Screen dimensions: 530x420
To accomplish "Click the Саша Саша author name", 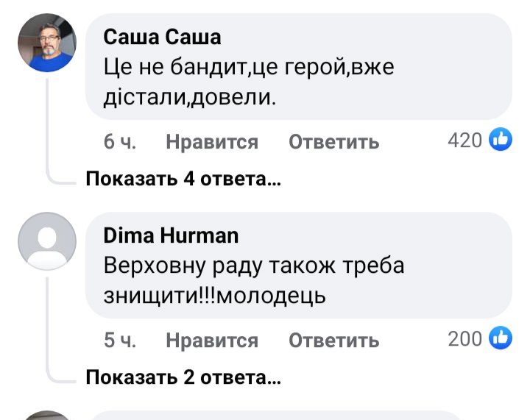I will tap(162, 36).
